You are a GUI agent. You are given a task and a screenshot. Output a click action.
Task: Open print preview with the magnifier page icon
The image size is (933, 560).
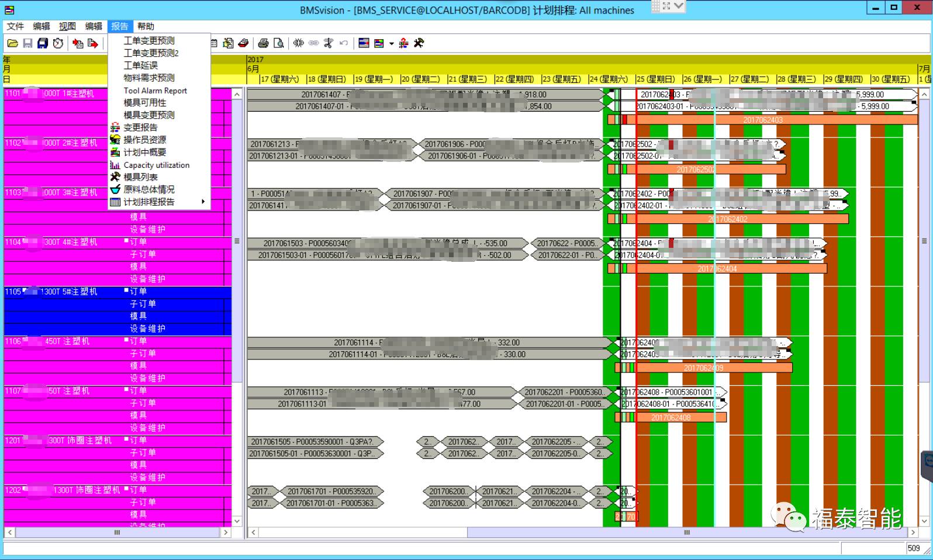[x=279, y=43]
